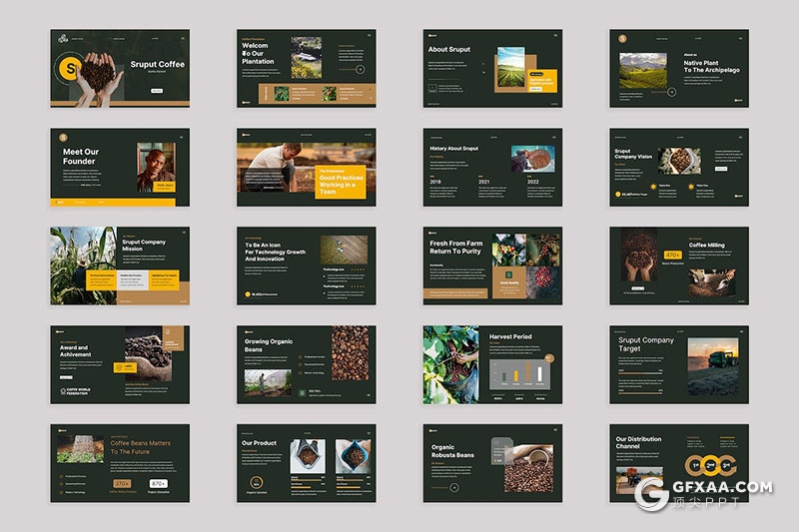Select the Growing Organic Beans slide
The image size is (799, 532).
point(306,363)
